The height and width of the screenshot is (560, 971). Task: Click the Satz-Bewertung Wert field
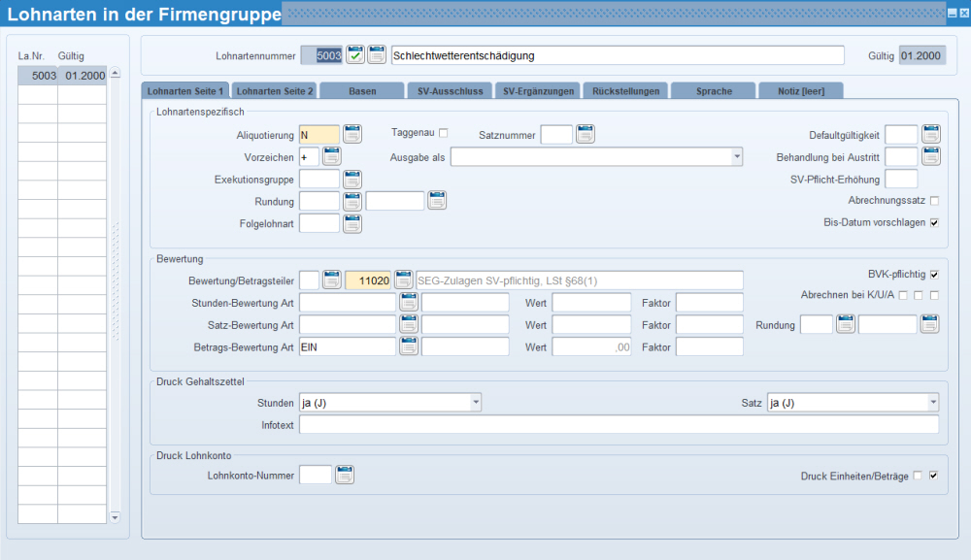click(592, 325)
